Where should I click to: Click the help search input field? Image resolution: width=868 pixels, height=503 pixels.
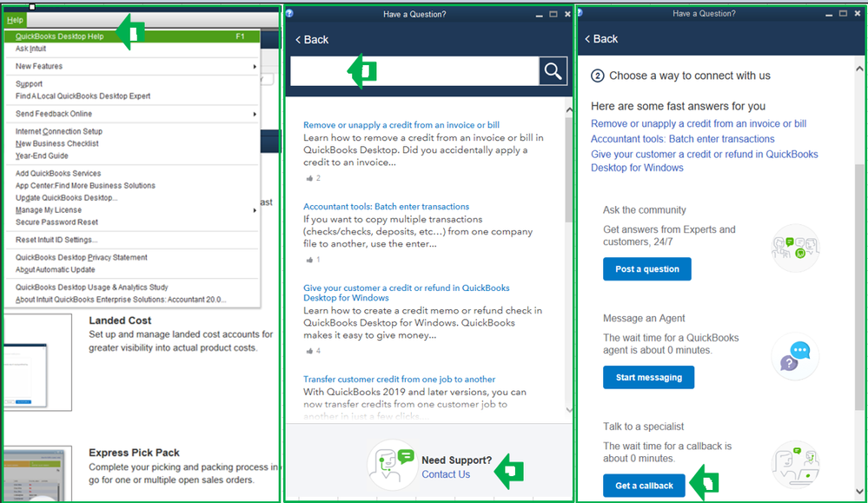coord(414,71)
